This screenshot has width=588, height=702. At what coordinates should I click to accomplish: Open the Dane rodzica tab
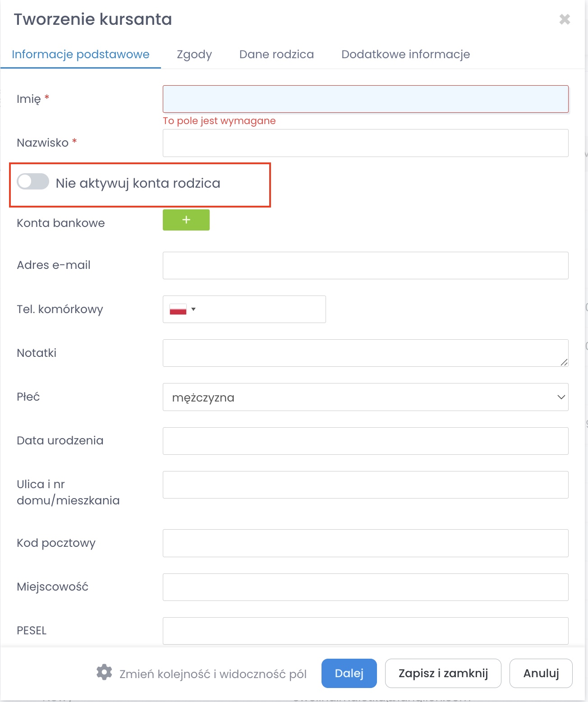[x=276, y=55]
